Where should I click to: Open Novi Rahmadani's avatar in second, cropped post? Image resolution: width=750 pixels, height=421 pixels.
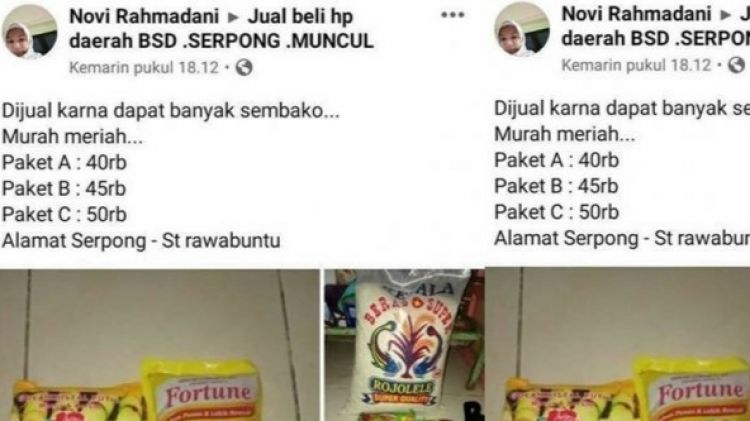(x=522, y=29)
